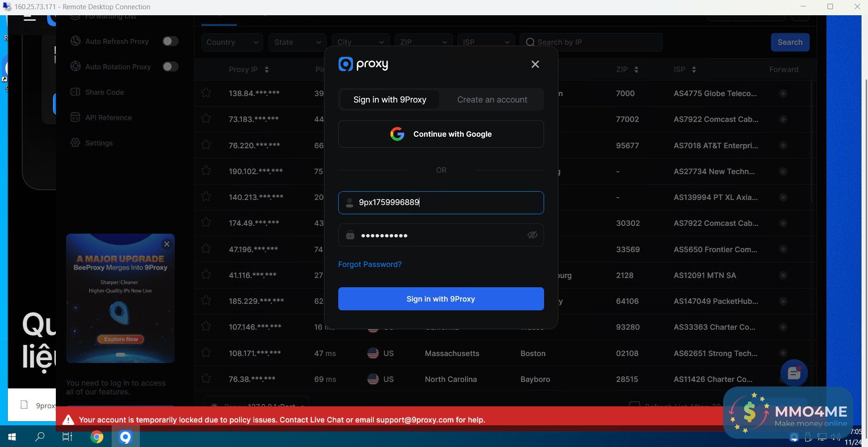Click the North Carolina state cell
868x447 pixels.
[451, 379]
